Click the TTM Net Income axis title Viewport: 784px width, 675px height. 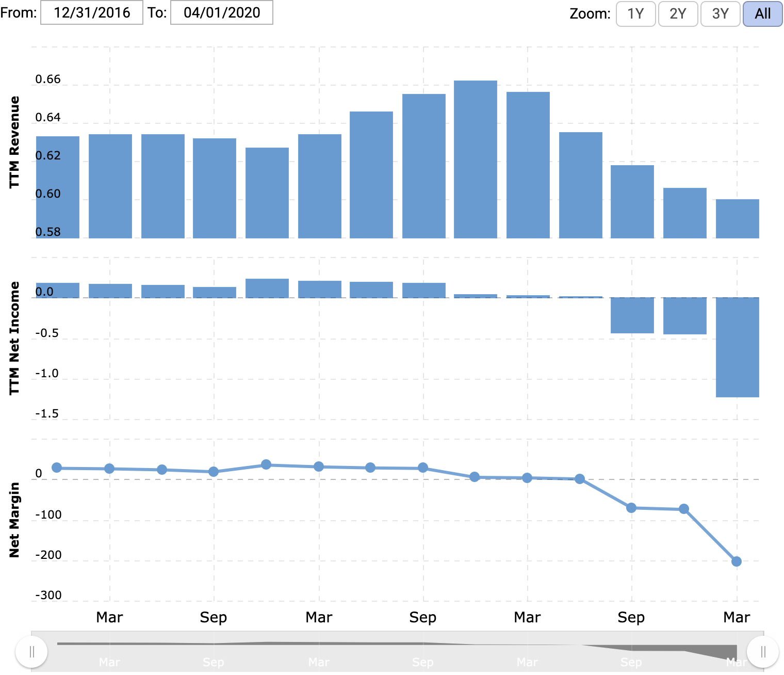tap(14, 338)
